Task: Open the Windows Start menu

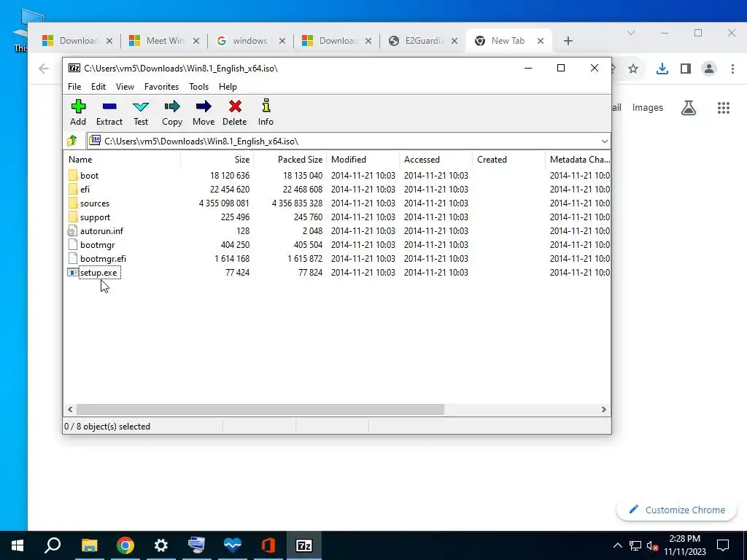Action: 18,545
